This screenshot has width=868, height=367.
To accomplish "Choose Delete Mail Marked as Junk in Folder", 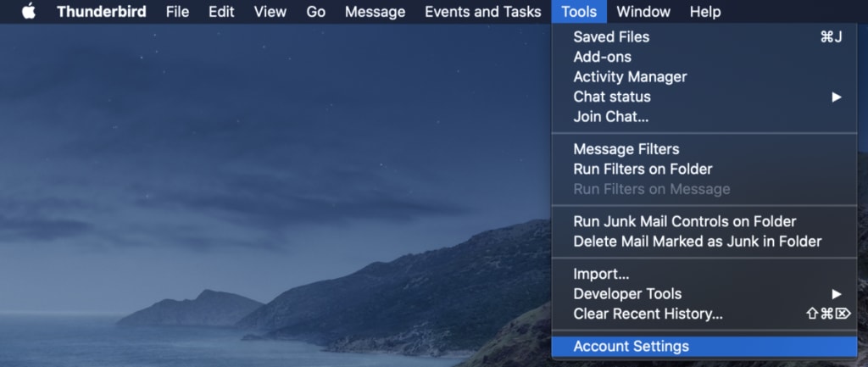I will 704,242.
